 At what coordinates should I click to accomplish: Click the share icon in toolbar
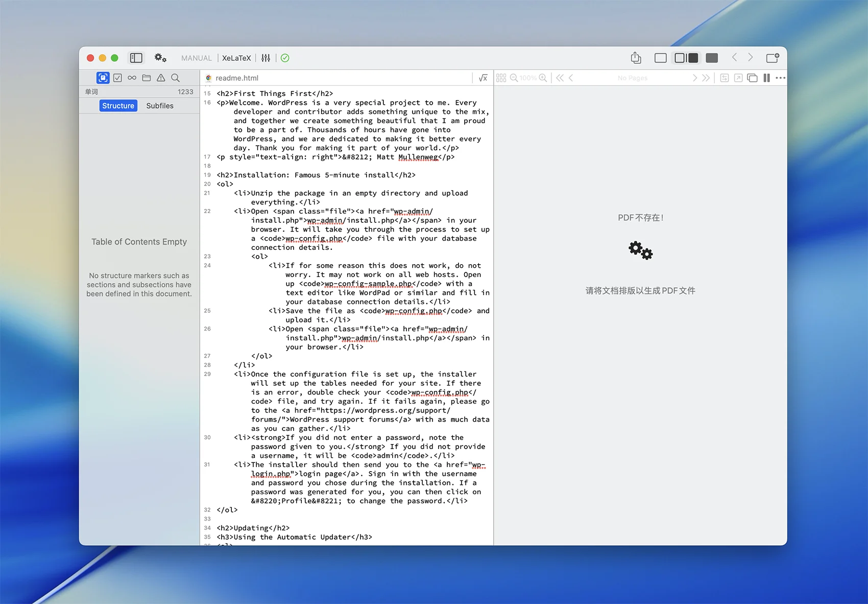pyautogui.click(x=636, y=58)
